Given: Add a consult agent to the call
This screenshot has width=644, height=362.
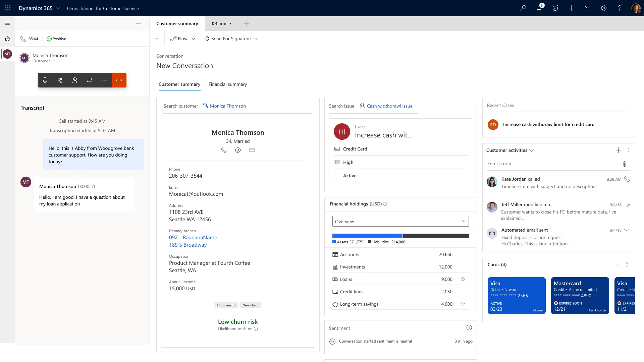Looking at the screenshot, I should pos(75,80).
